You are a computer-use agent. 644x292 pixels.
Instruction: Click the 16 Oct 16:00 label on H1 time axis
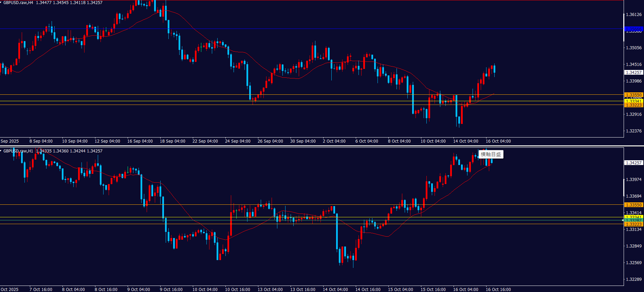point(498,290)
